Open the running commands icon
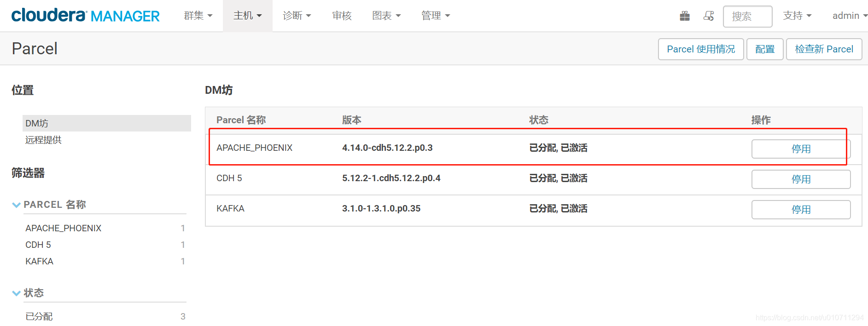 tap(709, 16)
